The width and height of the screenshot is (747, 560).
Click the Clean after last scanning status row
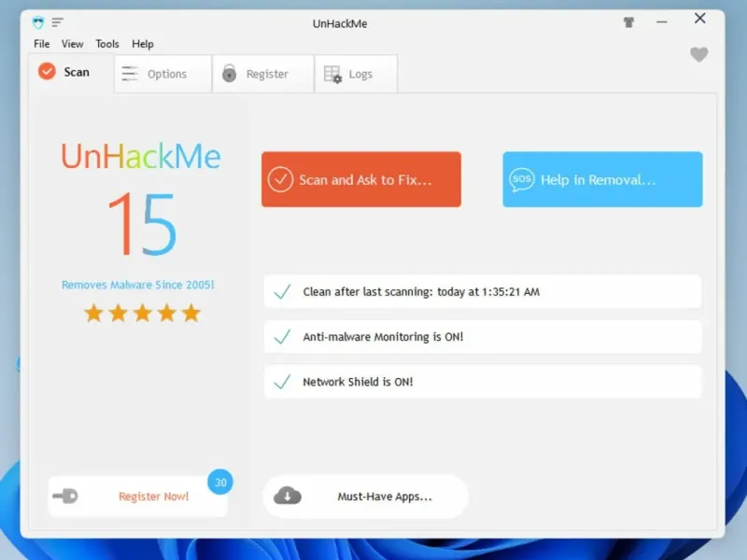click(483, 291)
